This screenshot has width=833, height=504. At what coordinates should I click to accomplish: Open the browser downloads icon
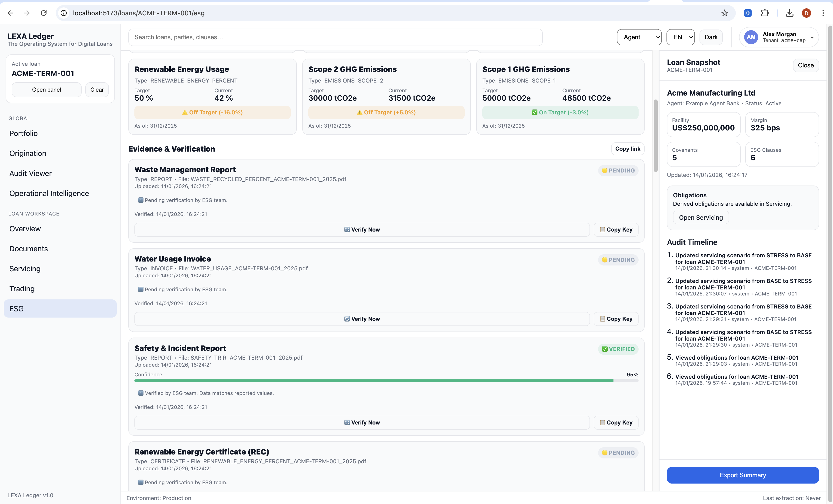(x=789, y=13)
